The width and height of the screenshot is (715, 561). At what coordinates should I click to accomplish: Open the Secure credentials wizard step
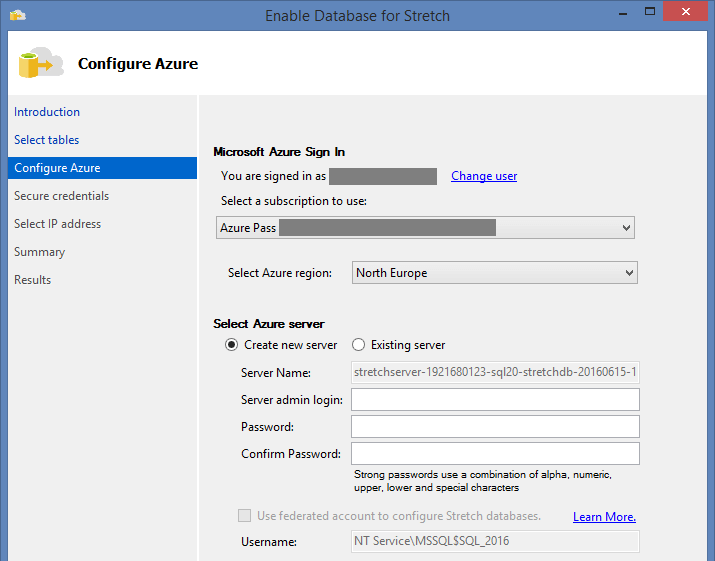tap(62, 196)
